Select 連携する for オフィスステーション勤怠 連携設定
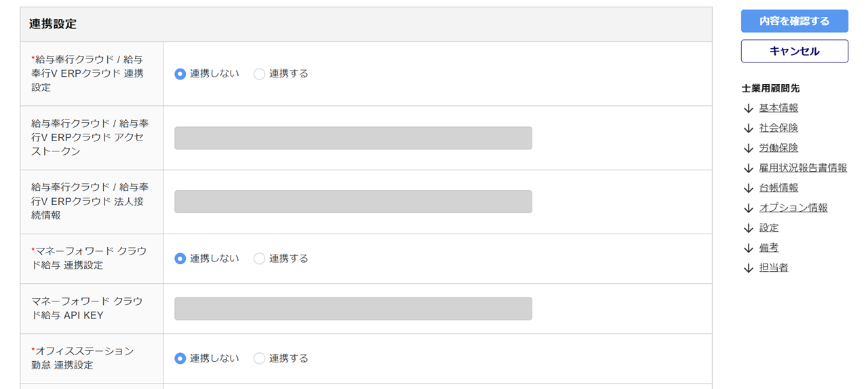 tap(259, 358)
